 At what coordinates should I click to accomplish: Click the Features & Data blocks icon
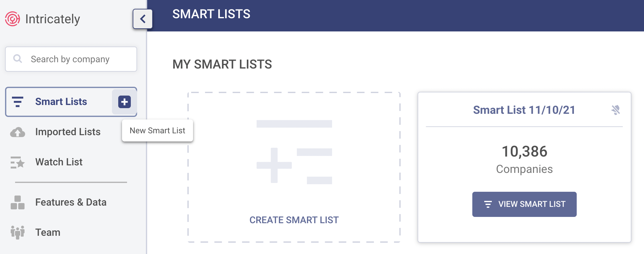click(18, 202)
